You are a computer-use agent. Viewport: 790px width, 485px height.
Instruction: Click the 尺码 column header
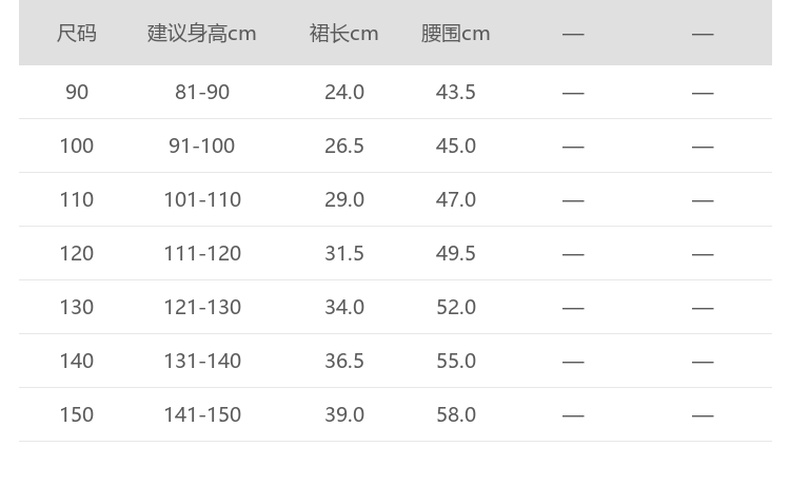tap(76, 33)
